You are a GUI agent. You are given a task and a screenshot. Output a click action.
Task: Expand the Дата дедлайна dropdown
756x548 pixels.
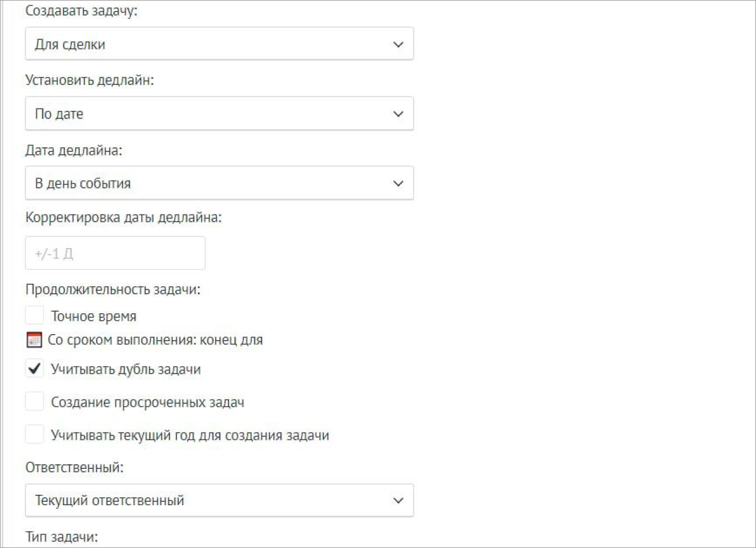[x=219, y=183]
